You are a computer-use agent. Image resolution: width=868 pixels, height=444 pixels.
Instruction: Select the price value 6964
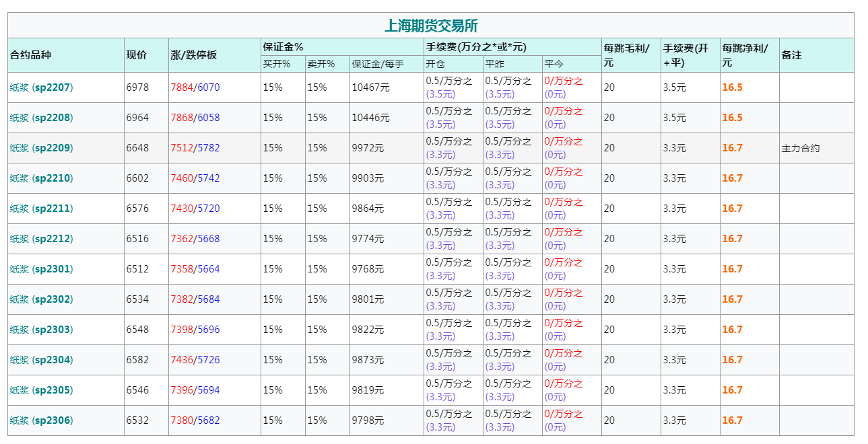[137, 118]
